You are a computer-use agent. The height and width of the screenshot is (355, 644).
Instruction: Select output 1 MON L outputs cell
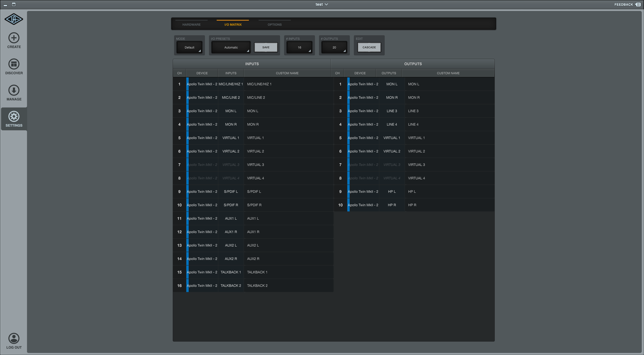[x=392, y=84]
